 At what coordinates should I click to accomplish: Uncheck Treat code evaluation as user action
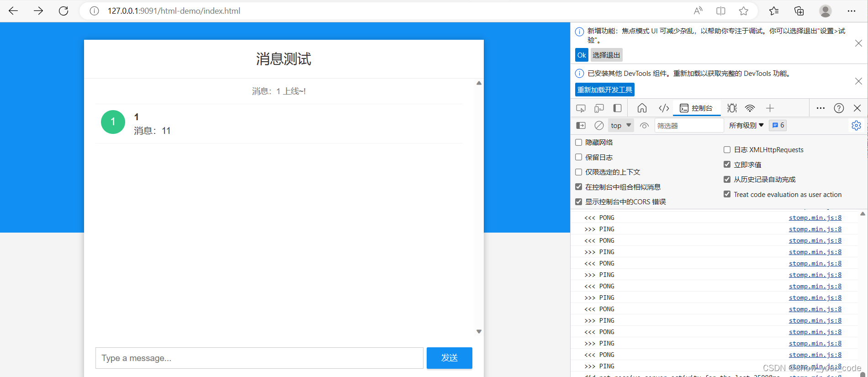(x=727, y=194)
